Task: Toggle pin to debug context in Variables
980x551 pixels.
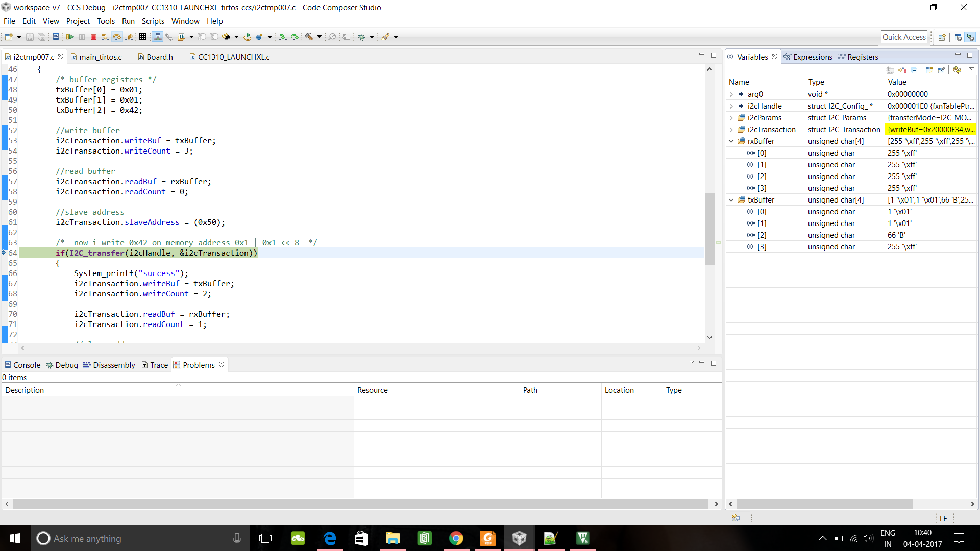Action: coord(942,70)
